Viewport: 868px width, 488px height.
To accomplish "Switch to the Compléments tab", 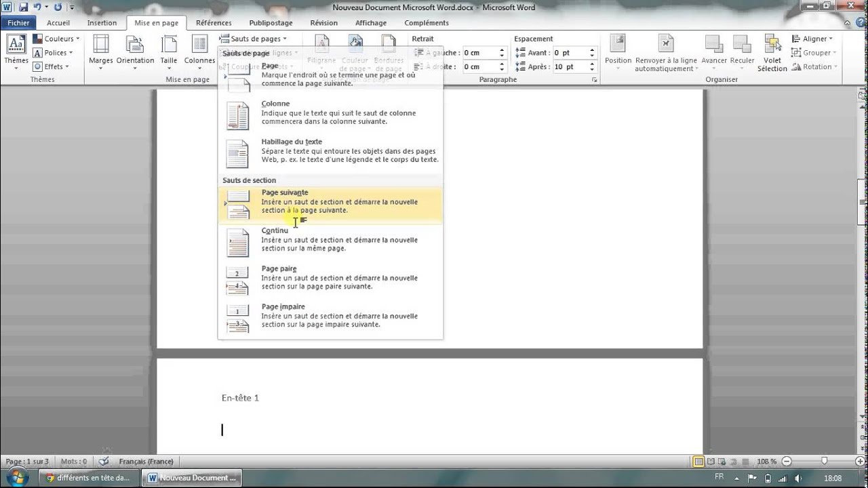I will [427, 23].
